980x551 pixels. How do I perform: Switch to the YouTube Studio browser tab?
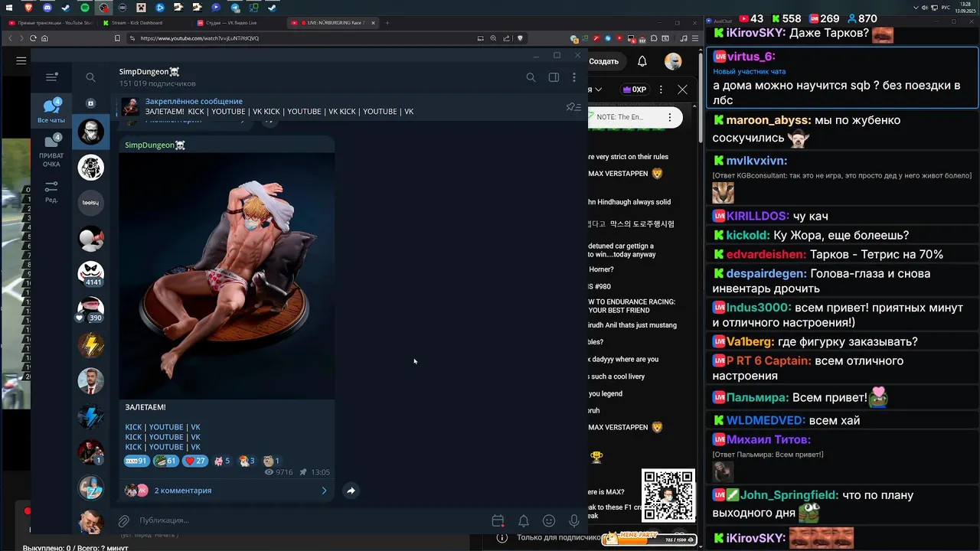click(x=51, y=23)
